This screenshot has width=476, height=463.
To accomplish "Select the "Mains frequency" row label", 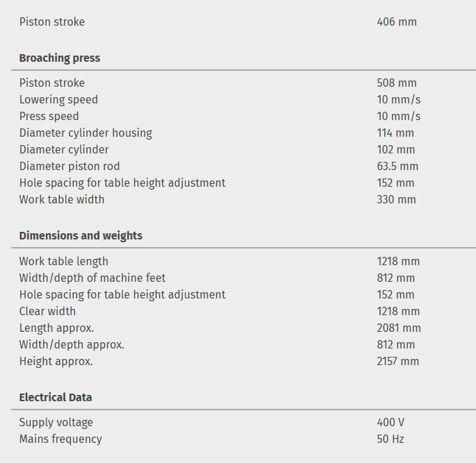I will (60, 439).
